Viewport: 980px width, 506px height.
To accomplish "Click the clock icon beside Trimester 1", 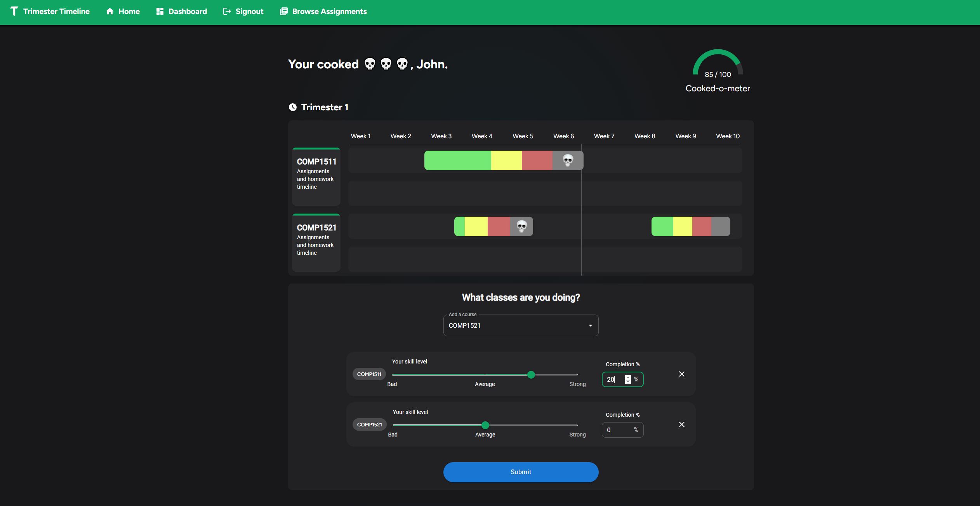I will pos(293,107).
